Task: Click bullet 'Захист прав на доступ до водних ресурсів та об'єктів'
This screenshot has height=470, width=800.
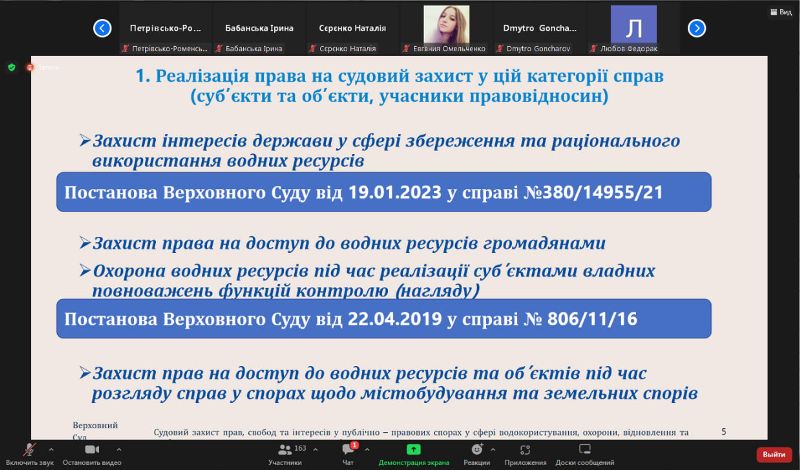Action: [x=389, y=383]
